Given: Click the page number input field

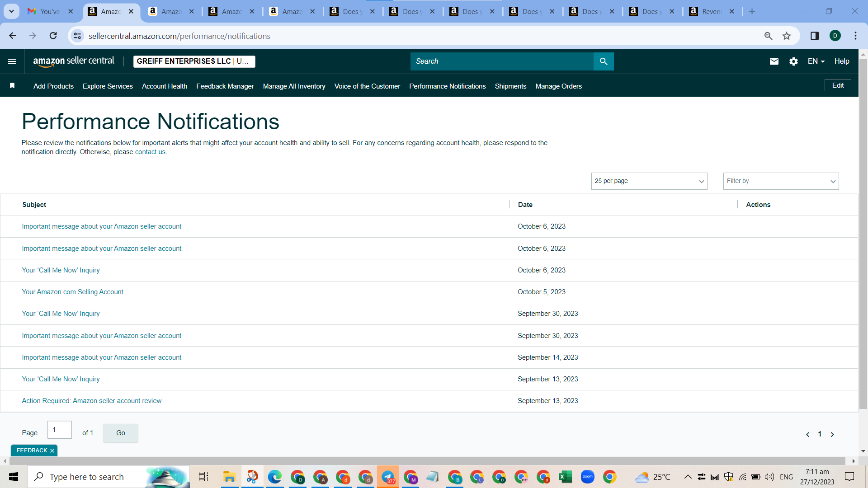Looking at the screenshot, I should pos(60,430).
